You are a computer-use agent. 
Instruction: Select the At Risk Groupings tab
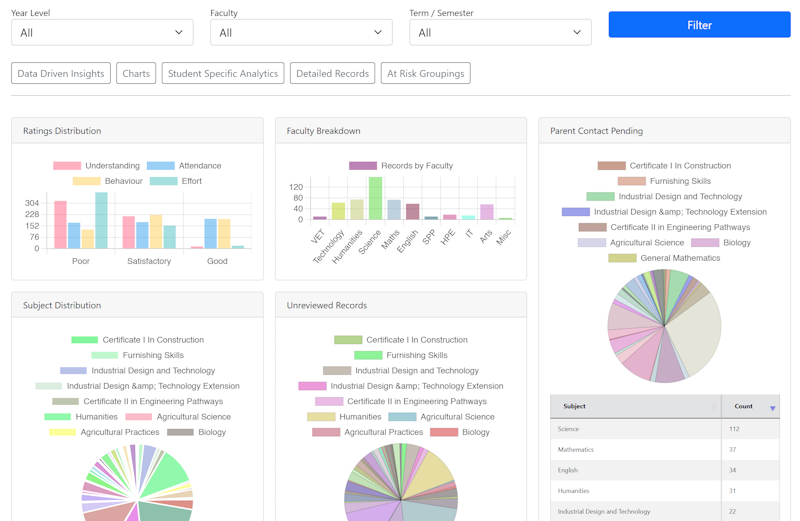(x=425, y=74)
